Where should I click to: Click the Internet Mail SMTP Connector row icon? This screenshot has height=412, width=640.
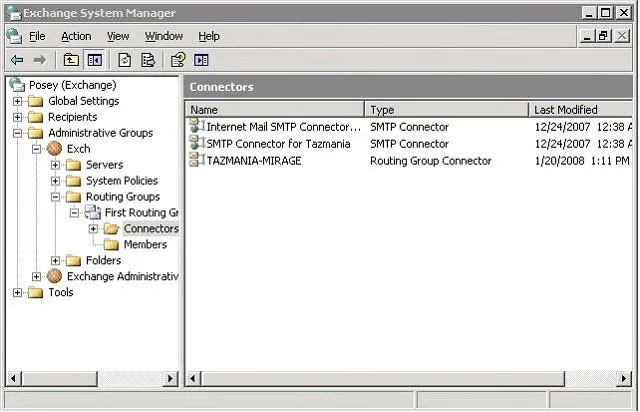point(197,126)
